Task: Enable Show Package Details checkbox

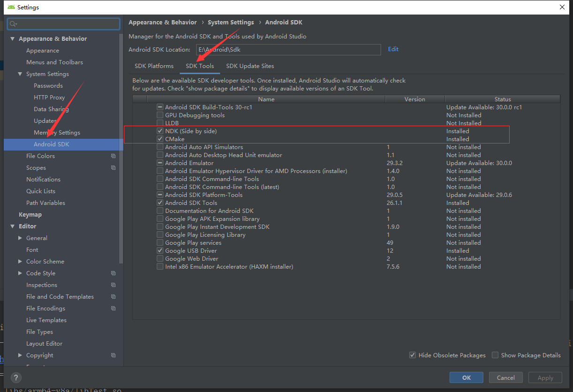Action: click(495, 355)
